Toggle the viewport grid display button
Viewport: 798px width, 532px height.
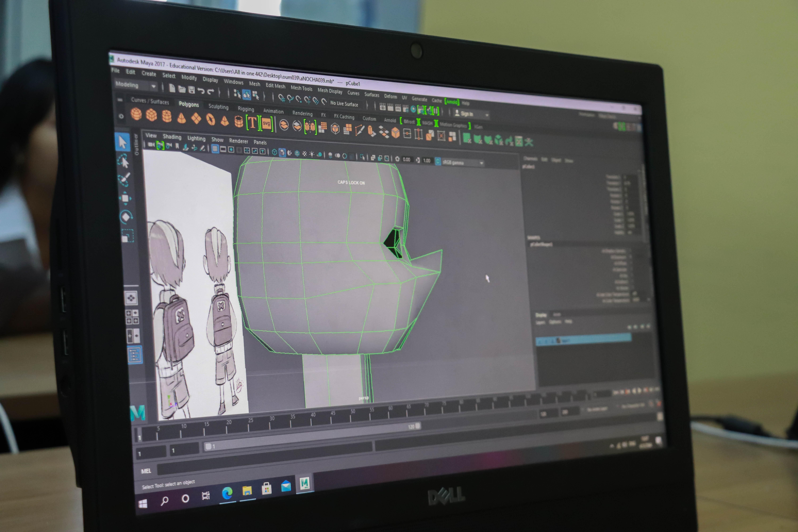click(x=215, y=149)
